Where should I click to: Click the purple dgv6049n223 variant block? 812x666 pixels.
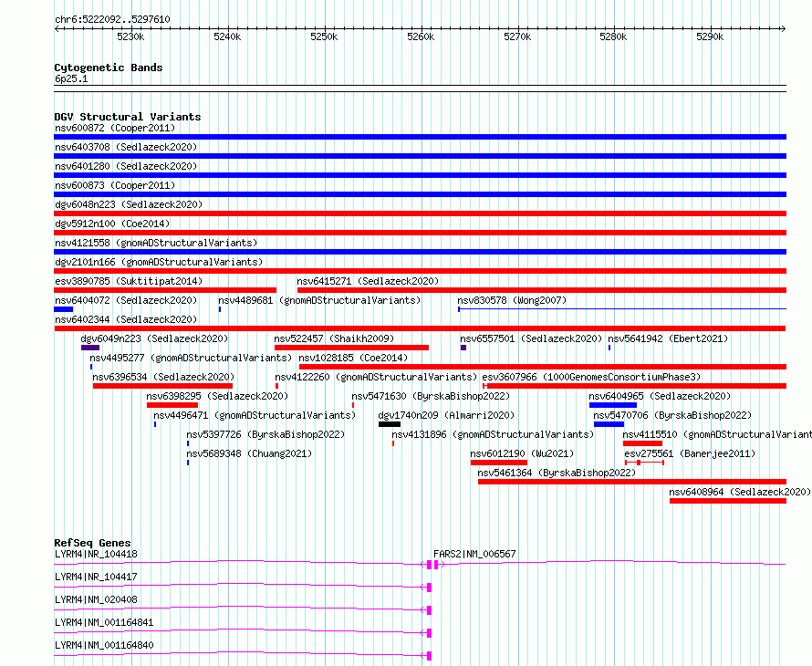(90, 348)
